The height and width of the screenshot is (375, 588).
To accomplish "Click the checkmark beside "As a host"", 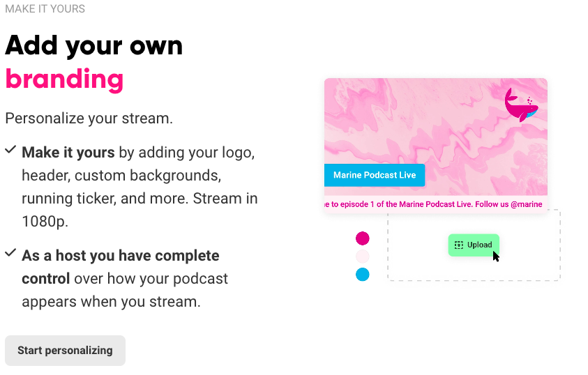I will click(10, 254).
